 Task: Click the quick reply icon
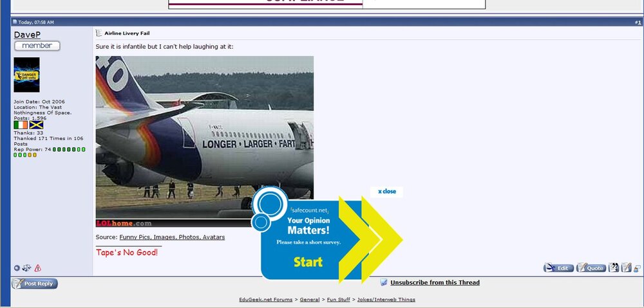(x=626, y=267)
